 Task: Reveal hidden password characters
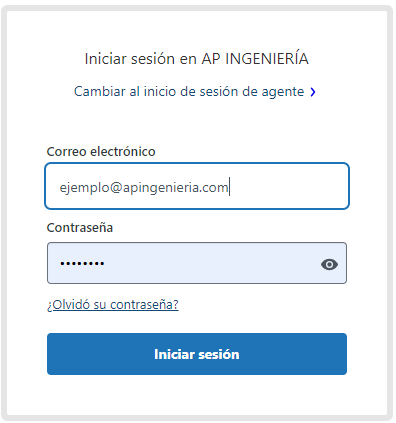(329, 264)
